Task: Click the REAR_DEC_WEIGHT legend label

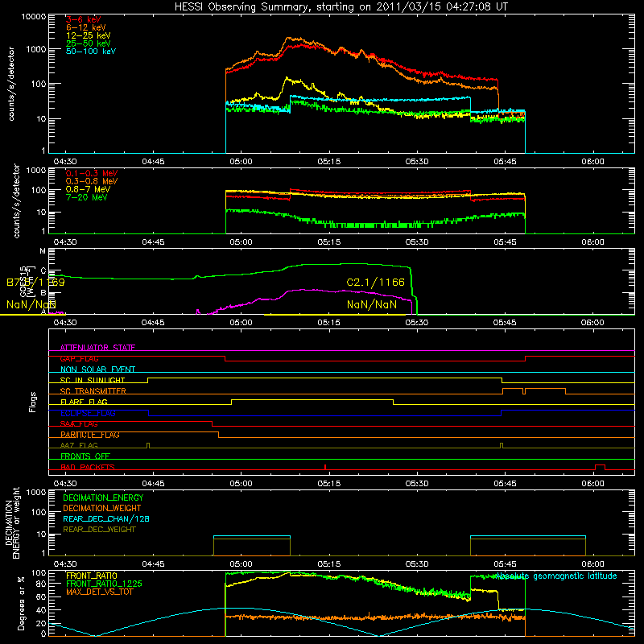Action: pyautogui.click(x=99, y=530)
